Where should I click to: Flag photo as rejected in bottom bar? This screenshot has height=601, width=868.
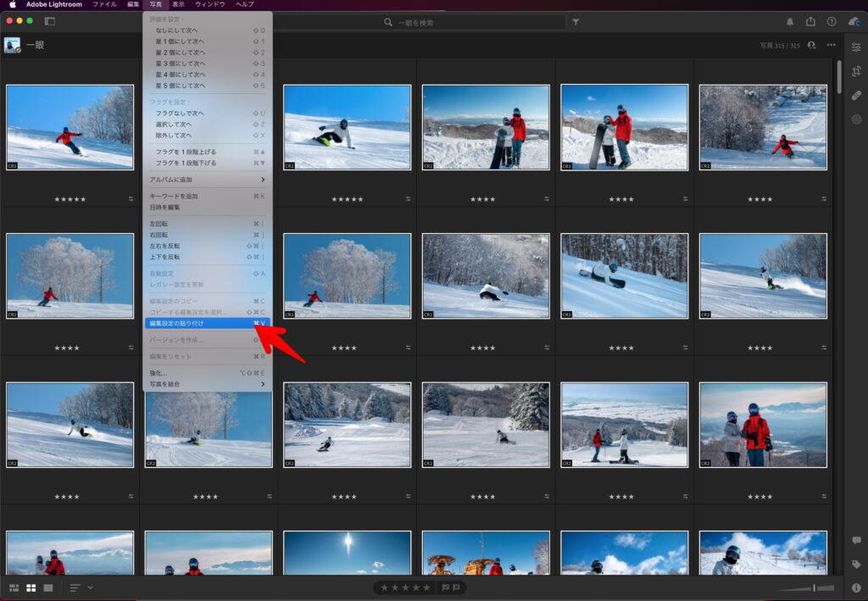coord(456,587)
